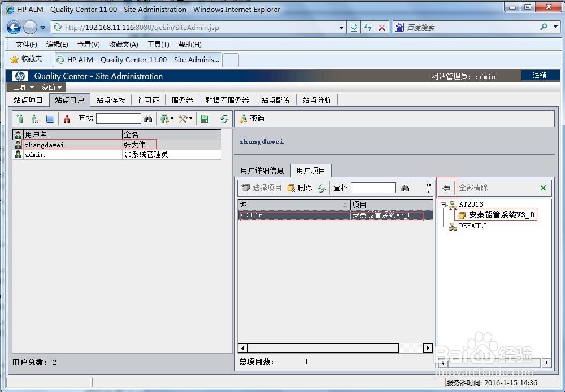
Task: Click full name 张大伟 cell
Action: (x=134, y=145)
